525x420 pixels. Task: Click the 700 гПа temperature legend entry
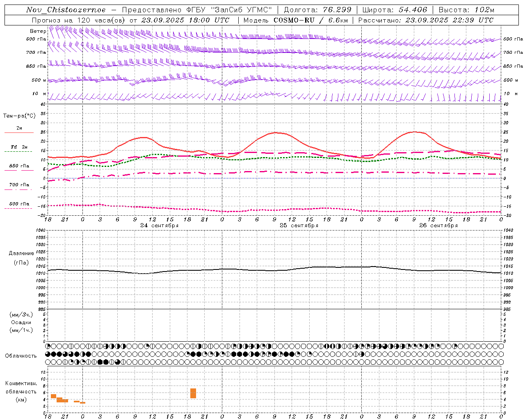pos(19,185)
